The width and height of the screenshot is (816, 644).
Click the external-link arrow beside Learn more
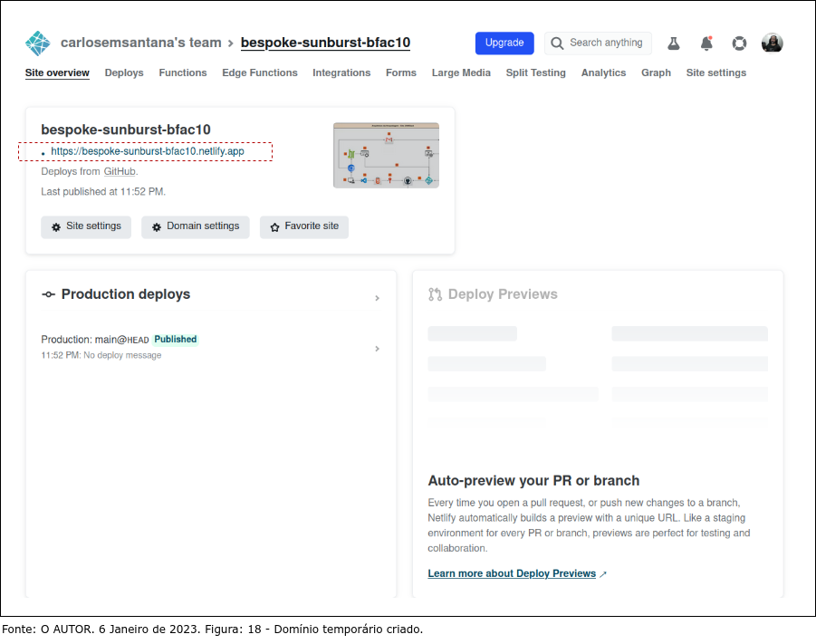603,574
